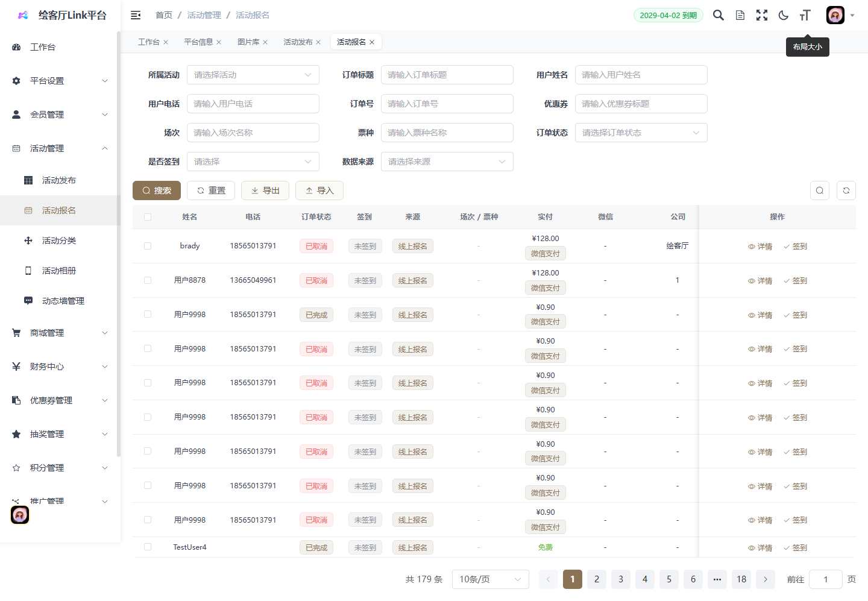This screenshot has height=601, width=868.
Task: Open the header search icon
Action: pos(719,15)
